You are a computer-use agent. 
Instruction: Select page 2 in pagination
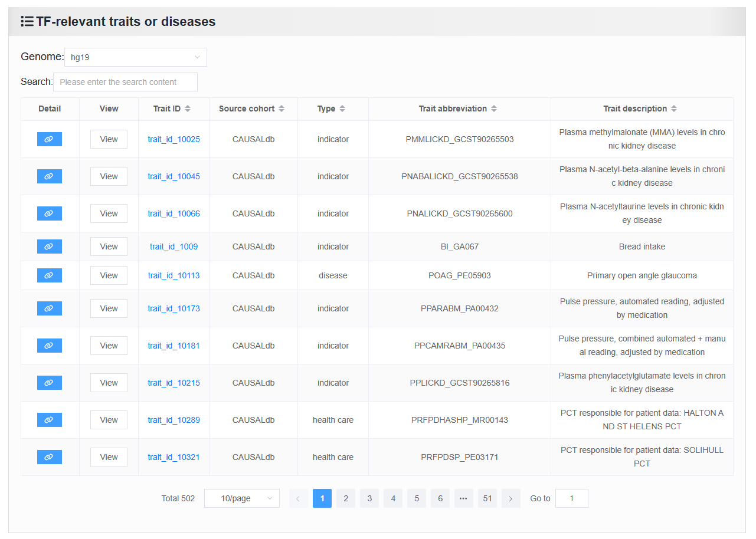346,498
